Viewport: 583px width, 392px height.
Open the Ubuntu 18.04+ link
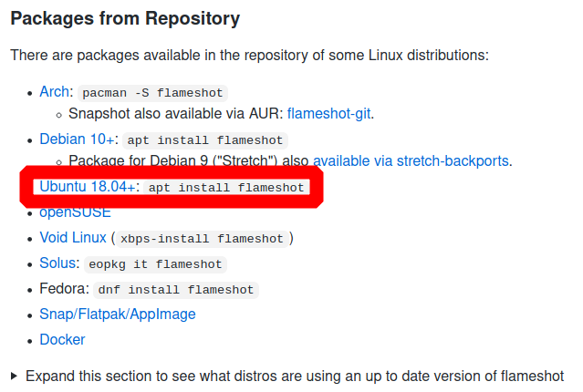[88, 187]
